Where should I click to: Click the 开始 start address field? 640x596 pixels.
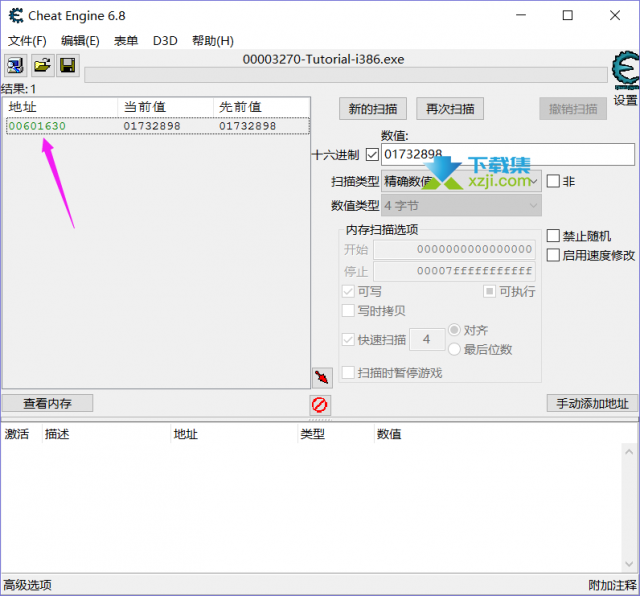(x=454, y=249)
